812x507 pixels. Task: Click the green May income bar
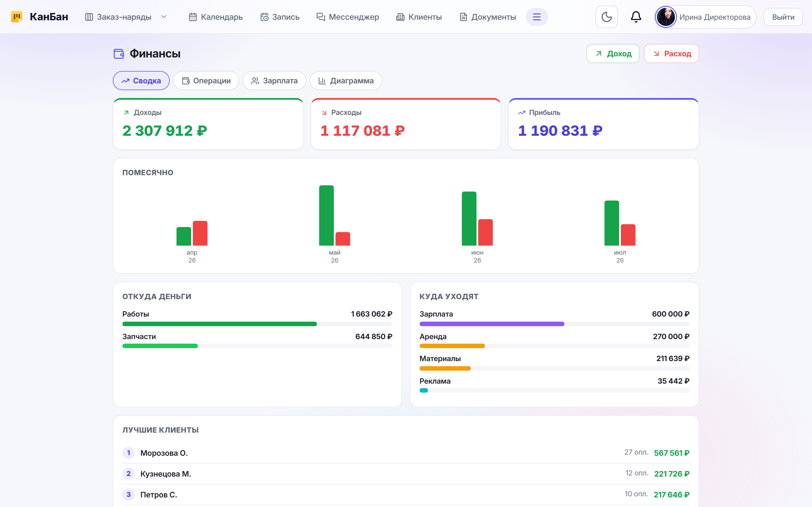(326, 215)
